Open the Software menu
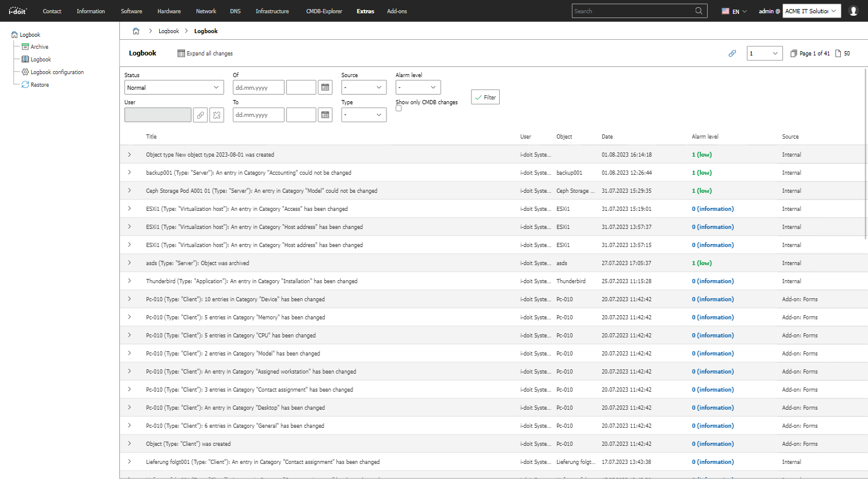868x479 pixels. tap(131, 11)
